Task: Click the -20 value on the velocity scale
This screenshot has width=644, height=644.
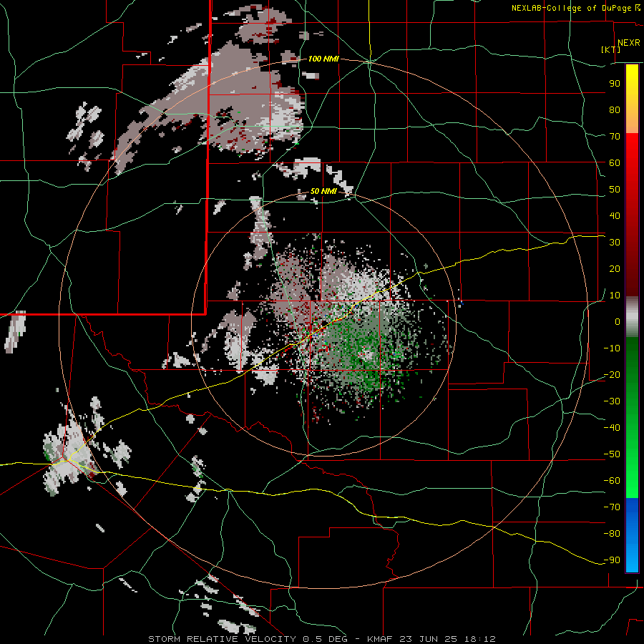Action: [x=612, y=374]
